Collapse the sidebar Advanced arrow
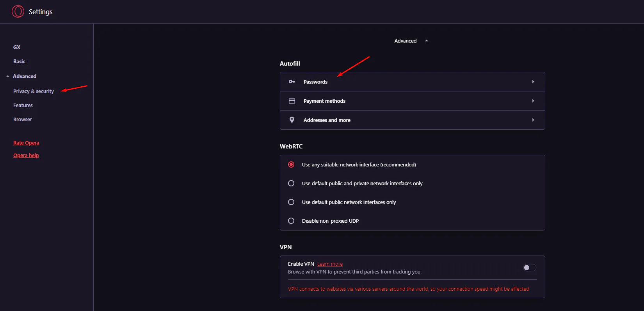Screen dimensions: 644x311 [x=8, y=76]
